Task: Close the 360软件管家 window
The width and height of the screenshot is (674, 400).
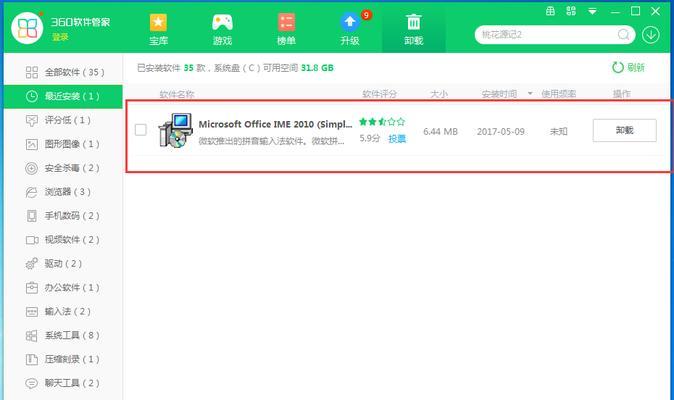Action: [x=655, y=11]
